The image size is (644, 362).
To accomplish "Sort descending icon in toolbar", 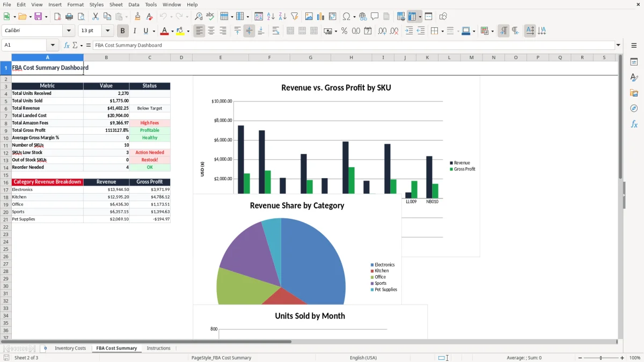I will click(x=282, y=17).
